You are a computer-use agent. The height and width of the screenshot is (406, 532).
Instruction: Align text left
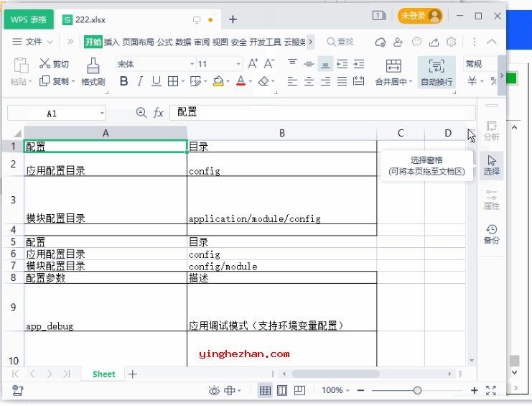292,81
